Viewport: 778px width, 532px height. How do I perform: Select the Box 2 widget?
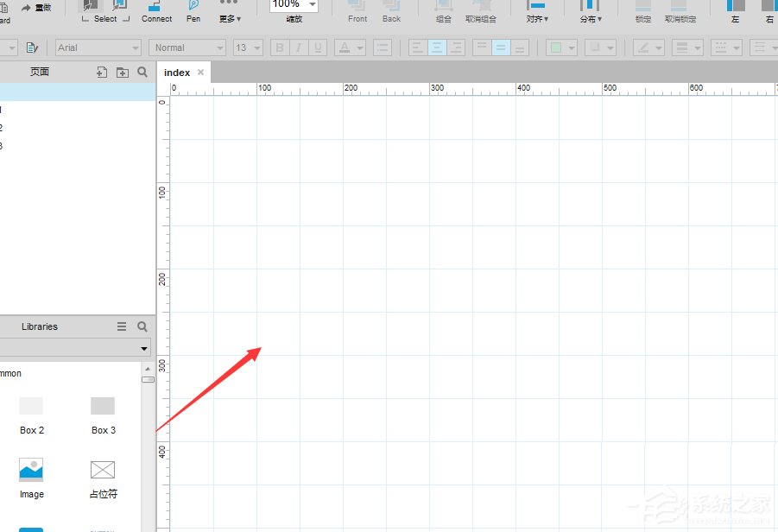32,416
